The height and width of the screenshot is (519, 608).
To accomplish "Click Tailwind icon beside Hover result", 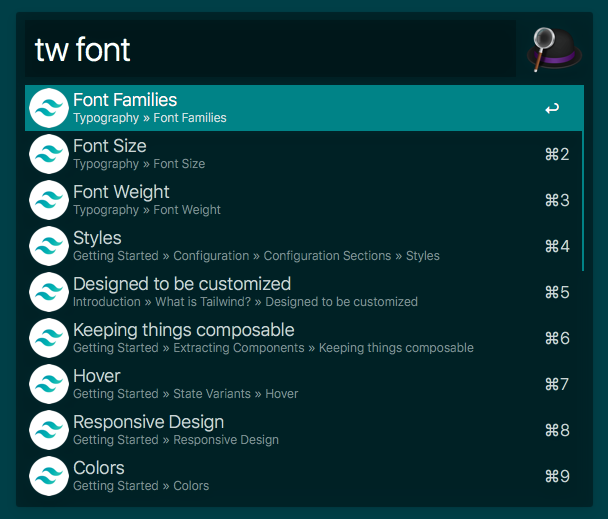I will point(49,384).
